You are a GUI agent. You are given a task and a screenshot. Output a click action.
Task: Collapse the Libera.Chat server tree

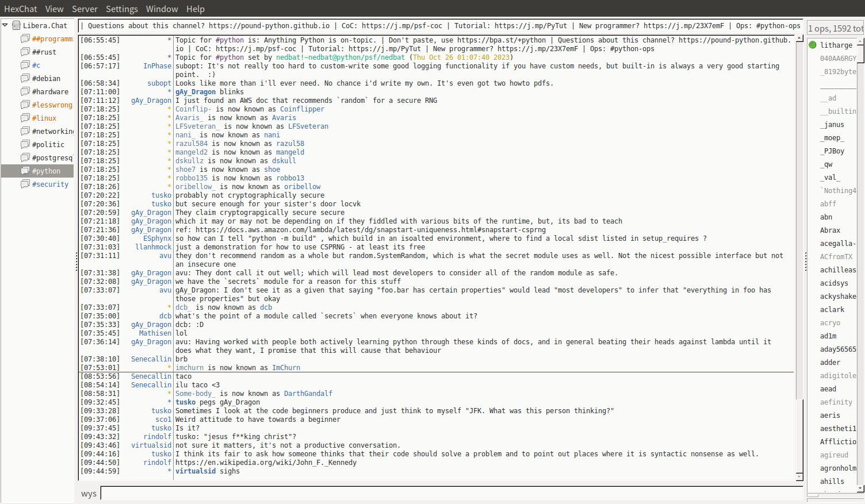[x=5, y=25]
